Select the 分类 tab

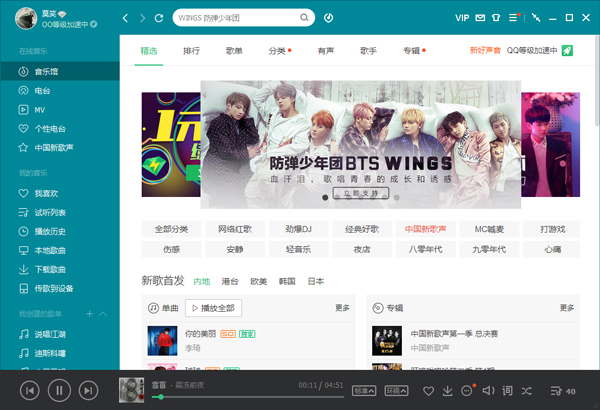[278, 51]
